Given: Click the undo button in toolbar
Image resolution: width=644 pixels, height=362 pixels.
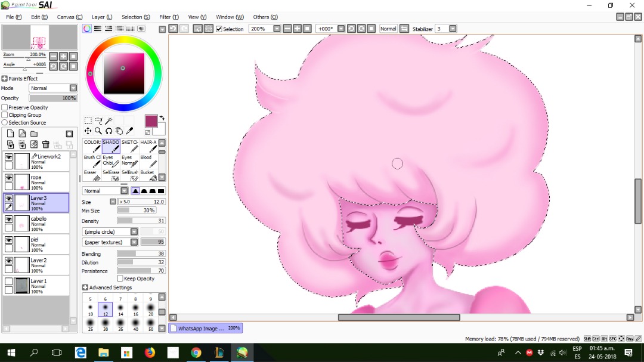Looking at the screenshot, I should pyautogui.click(x=174, y=29).
